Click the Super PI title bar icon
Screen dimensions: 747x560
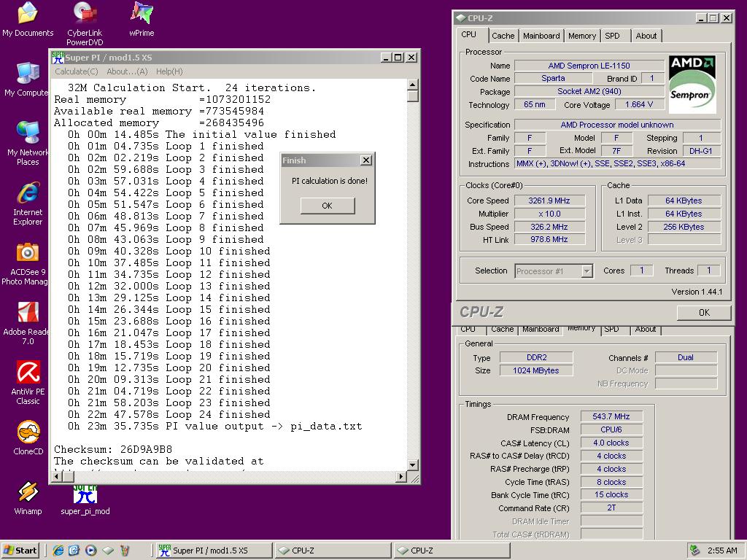(x=58, y=58)
